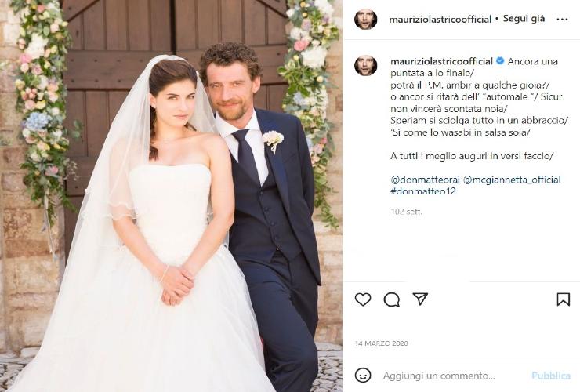Screen dimensions: 580x392
Task: Open the #donmatteo12 hashtag
Action: [x=423, y=191]
